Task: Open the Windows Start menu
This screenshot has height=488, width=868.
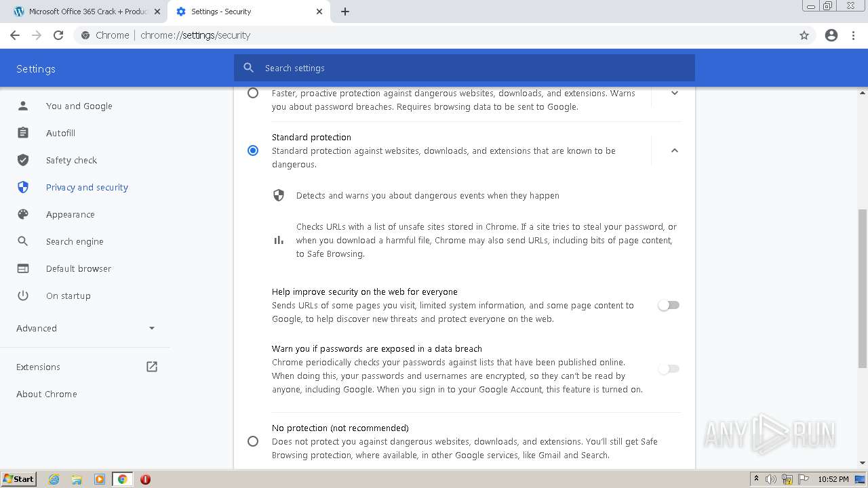Action: point(18,479)
